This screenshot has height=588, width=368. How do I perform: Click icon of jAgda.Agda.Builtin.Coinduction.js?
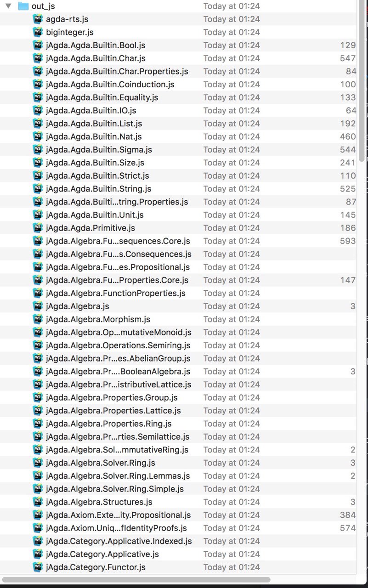pos(38,85)
